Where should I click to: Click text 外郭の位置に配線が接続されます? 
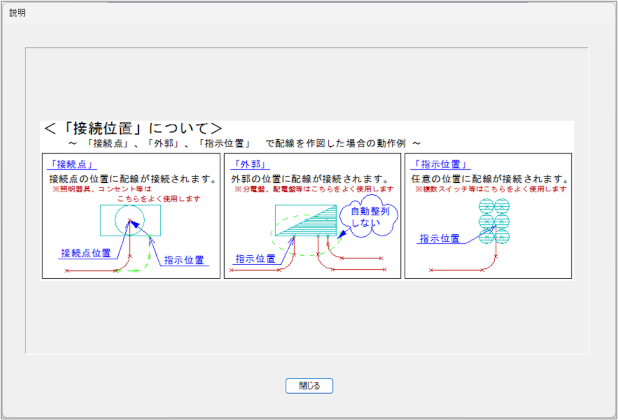click(x=308, y=178)
